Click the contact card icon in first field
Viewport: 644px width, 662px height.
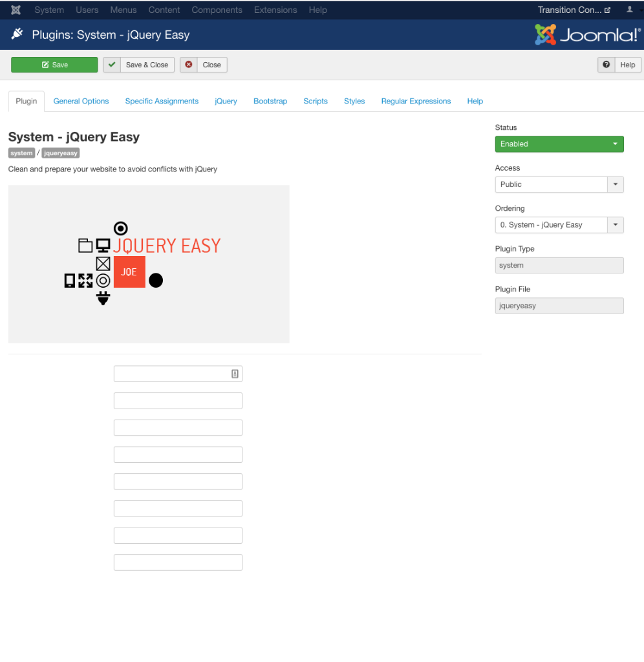point(235,374)
